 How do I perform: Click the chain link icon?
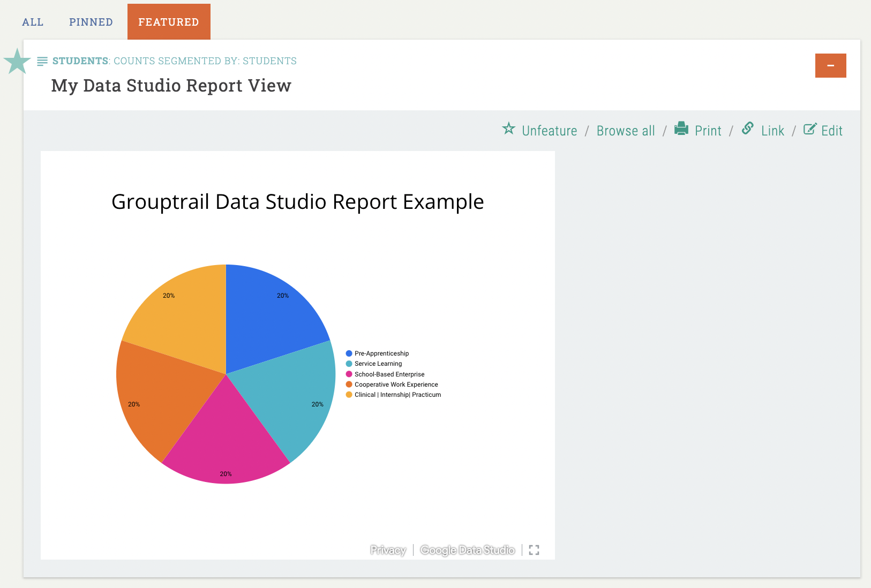(748, 129)
